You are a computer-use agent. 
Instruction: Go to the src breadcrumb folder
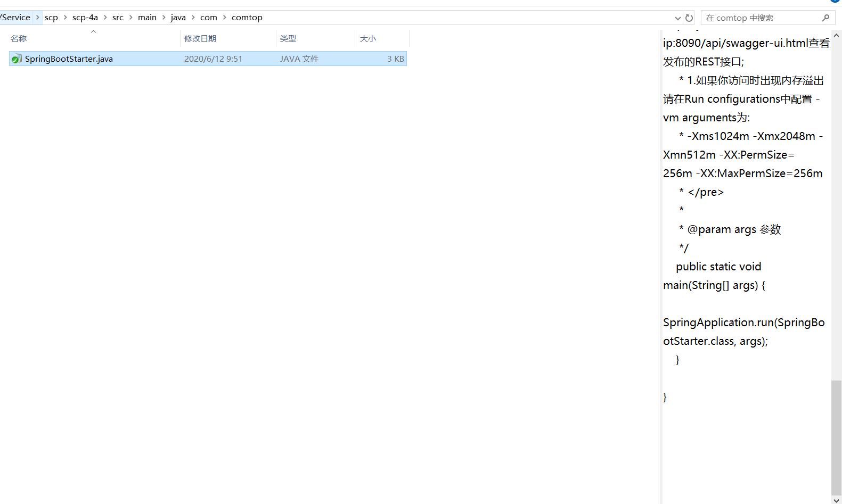[x=118, y=17]
